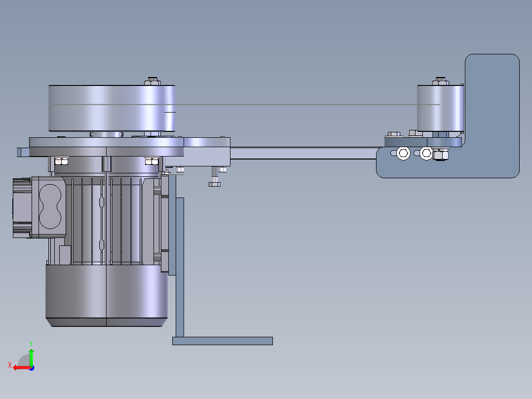Screen dimensions: 532x399
Task: Select the motor fan cover at the bottom
Action: coord(107,295)
